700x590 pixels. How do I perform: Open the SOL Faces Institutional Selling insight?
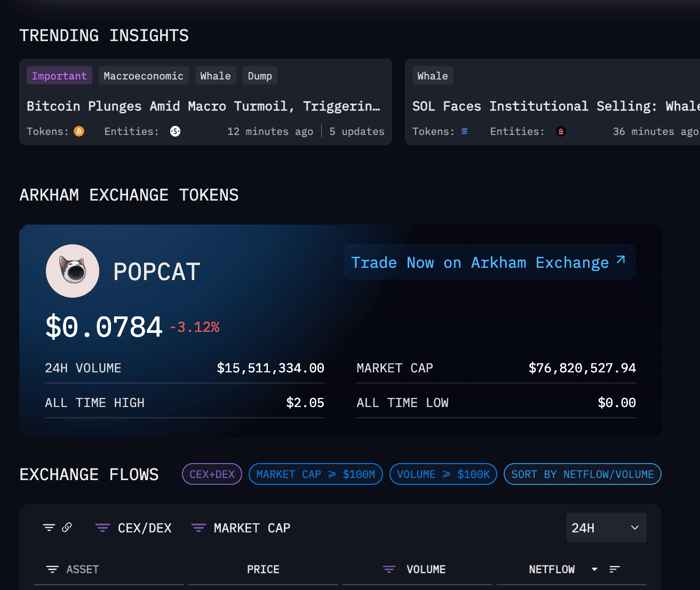coord(555,106)
